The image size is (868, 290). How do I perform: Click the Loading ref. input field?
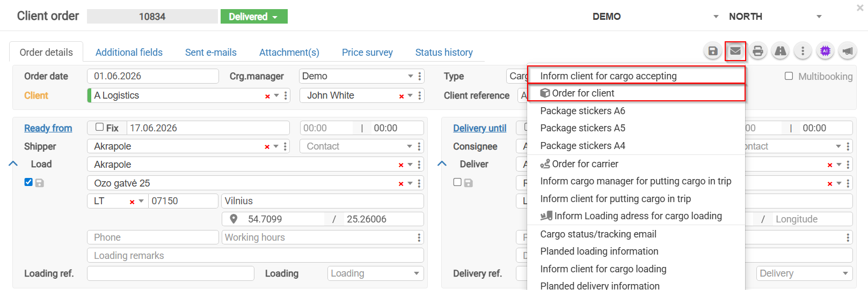(x=171, y=273)
